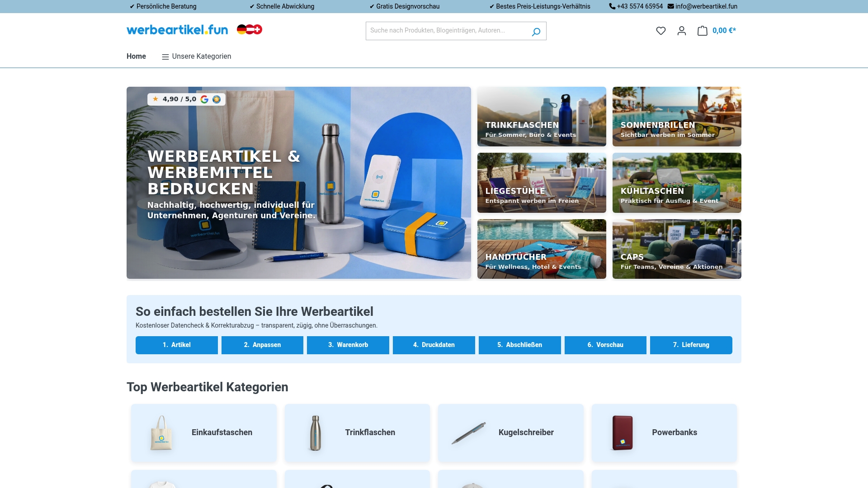This screenshot has width=868, height=488.
Task: Select step 6. Vorschau
Action: click(x=605, y=345)
